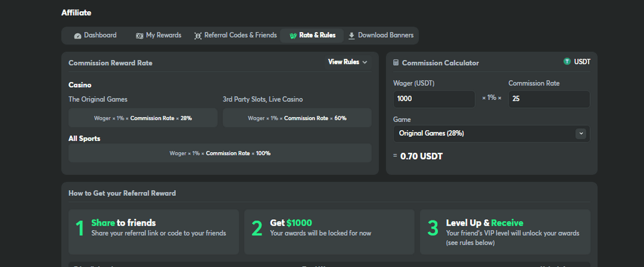This screenshot has width=644, height=267.
Task: Click the All Sports commission formula box
Action: 219,153
